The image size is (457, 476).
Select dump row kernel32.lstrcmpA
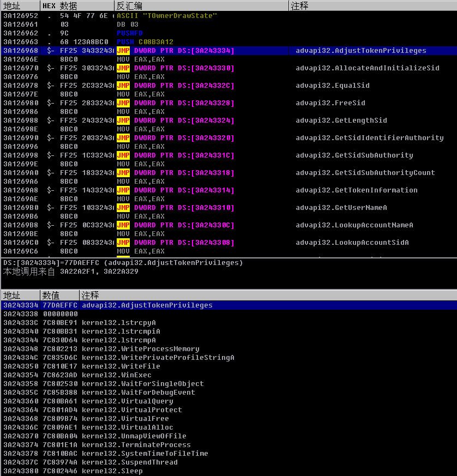[229, 340]
